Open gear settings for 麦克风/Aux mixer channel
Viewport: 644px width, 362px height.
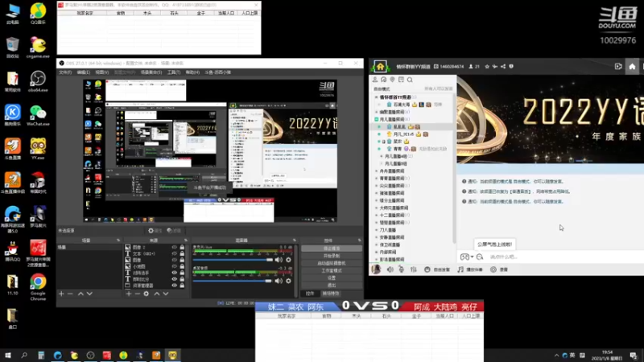point(288,260)
